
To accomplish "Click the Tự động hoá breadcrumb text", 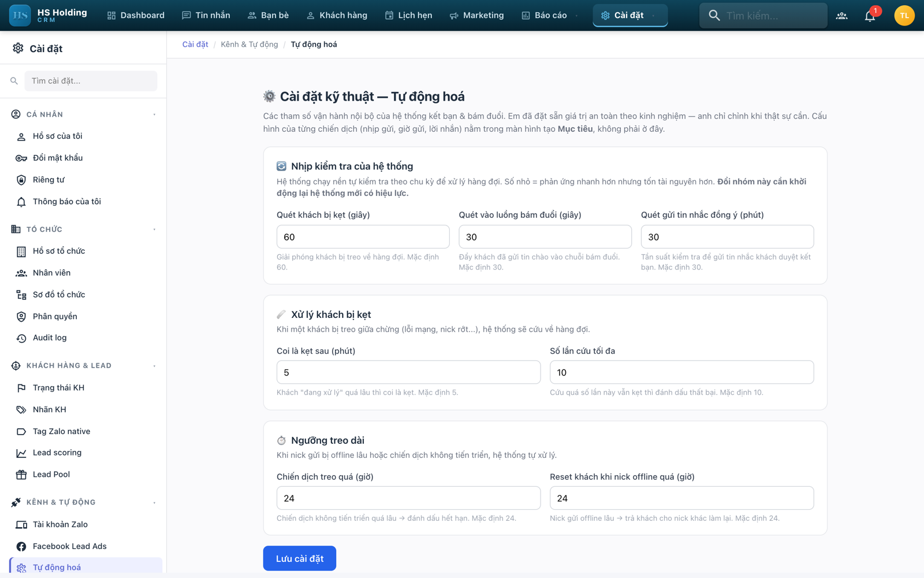I will [314, 45].
